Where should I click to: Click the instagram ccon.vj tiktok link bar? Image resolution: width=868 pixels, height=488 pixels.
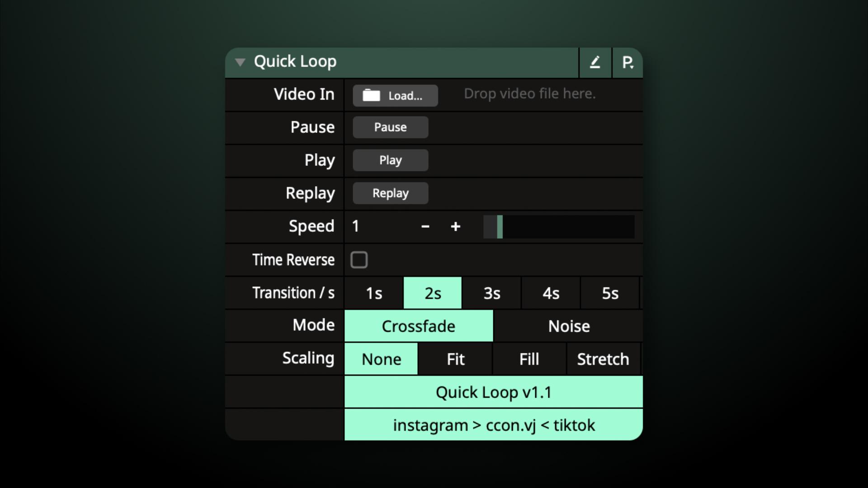pyautogui.click(x=493, y=425)
